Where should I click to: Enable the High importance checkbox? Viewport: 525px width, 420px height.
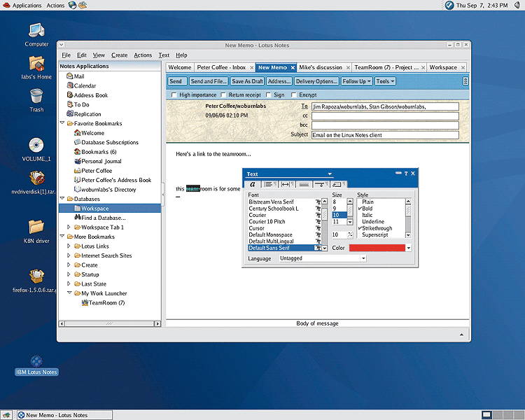(x=174, y=94)
